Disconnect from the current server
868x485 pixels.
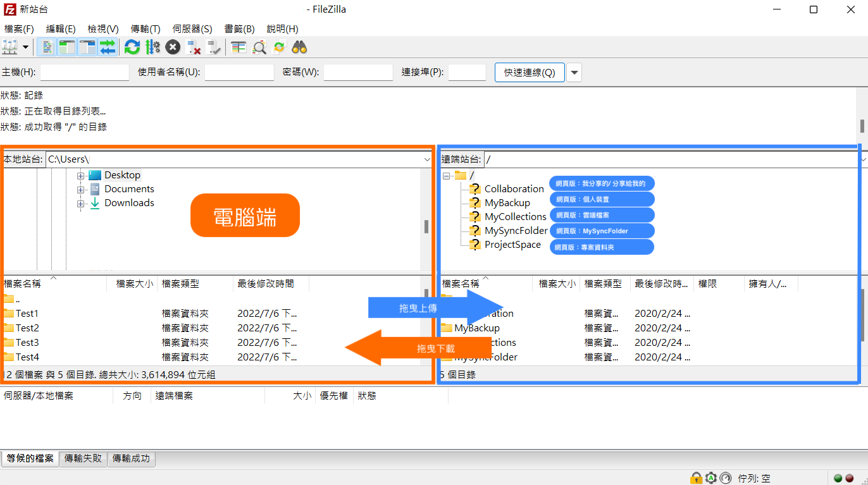194,47
